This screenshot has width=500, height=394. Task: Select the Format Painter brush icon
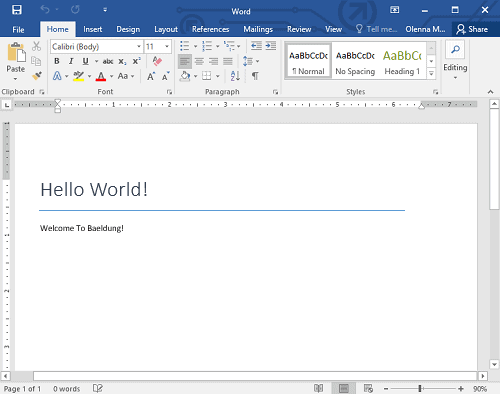37,76
